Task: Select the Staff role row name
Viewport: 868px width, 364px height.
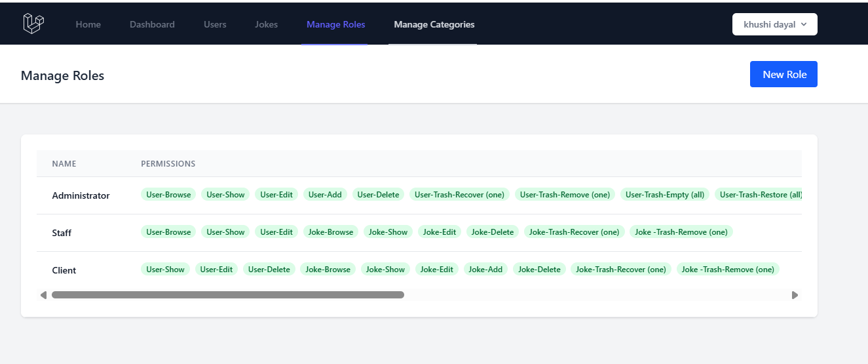Action: point(62,233)
